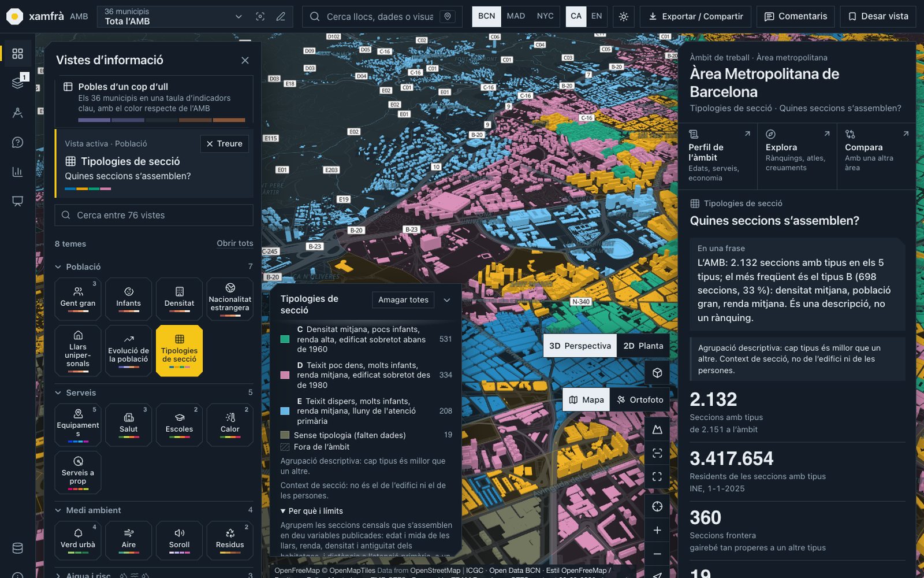Click the green swatch for tipus C
This screenshot has width=924, height=578.
click(x=285, y=339)
